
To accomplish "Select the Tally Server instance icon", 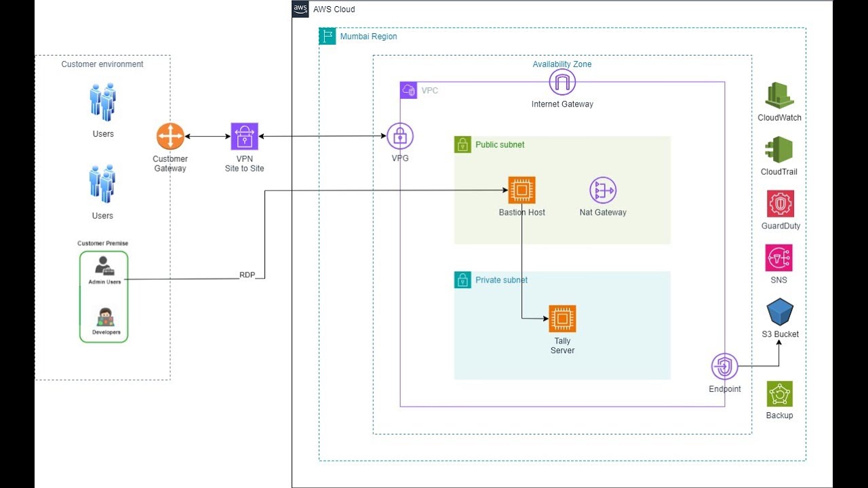I will tap(562, 319).
